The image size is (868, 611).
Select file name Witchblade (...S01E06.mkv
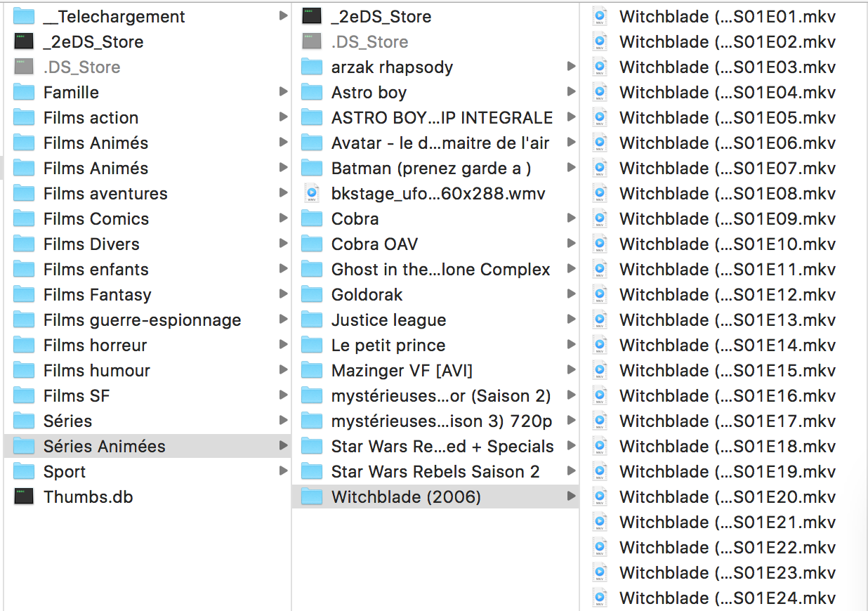point(728,143)
